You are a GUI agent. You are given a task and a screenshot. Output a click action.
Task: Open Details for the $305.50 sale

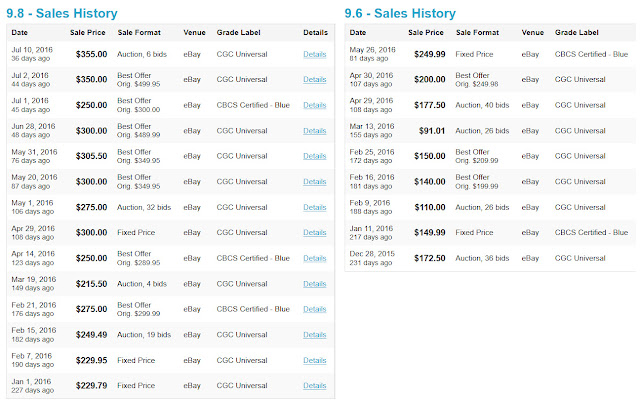click(315, 156)
